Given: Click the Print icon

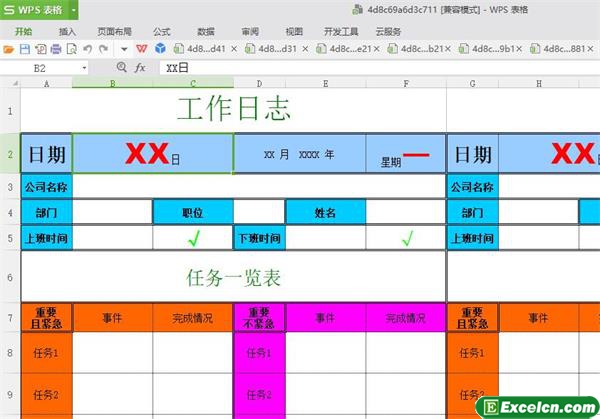Looking at the screenshot, I should [x=56, y=49].
